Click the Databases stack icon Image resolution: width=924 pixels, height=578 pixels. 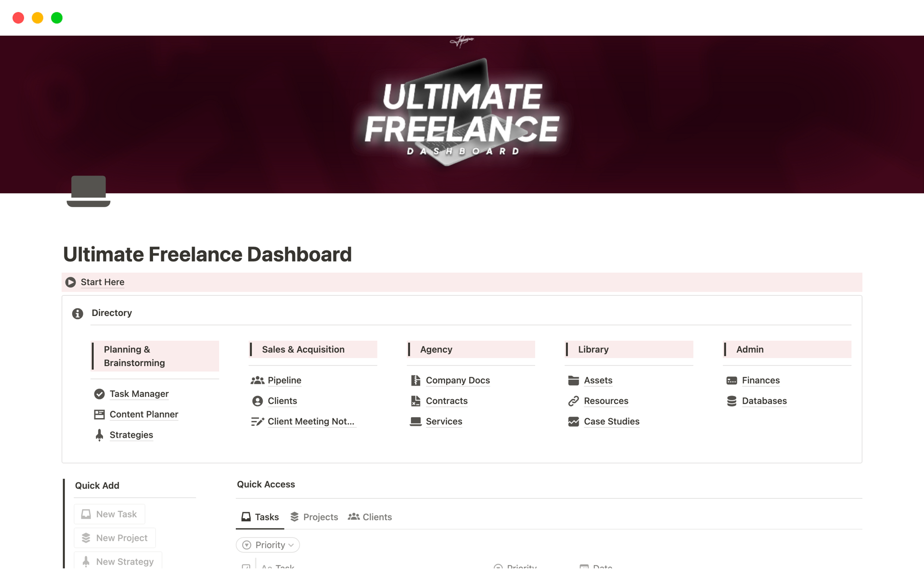click(x=731, y=401)
